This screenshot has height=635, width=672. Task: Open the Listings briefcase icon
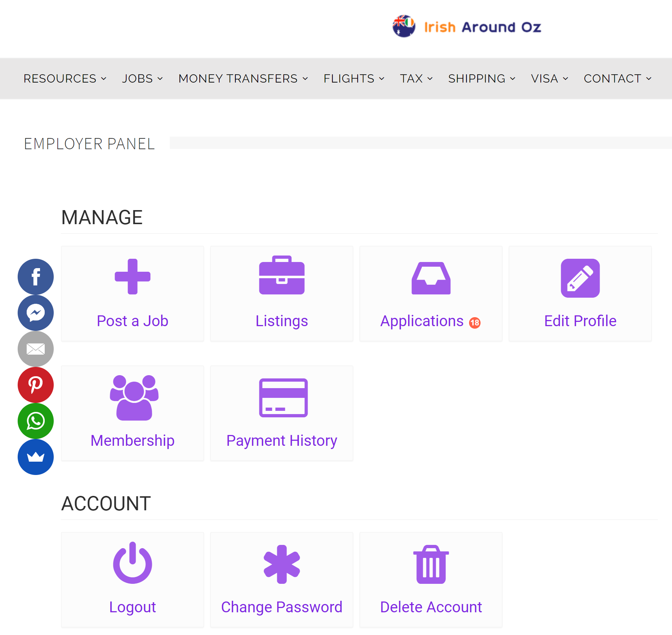[x=282, y=275]
